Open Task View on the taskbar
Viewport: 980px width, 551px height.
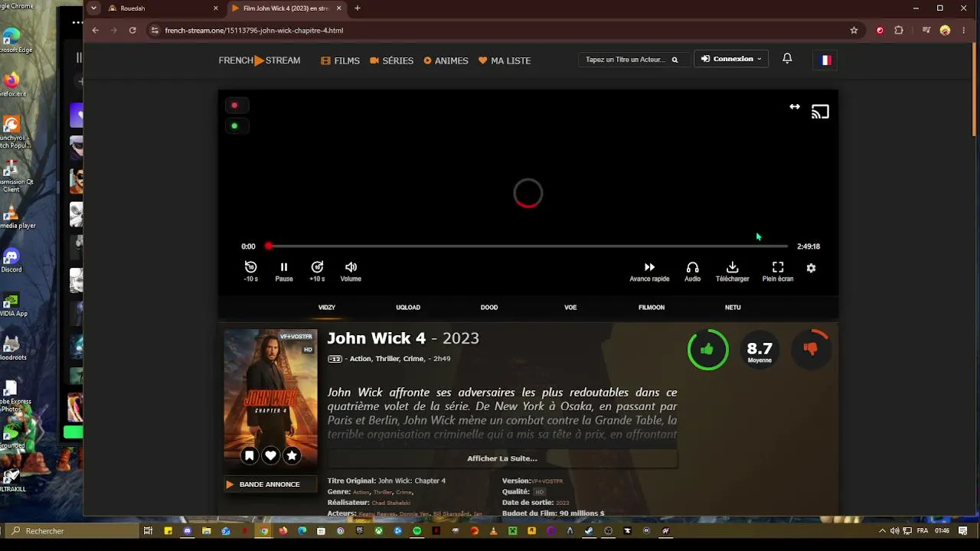click(148, 531)
